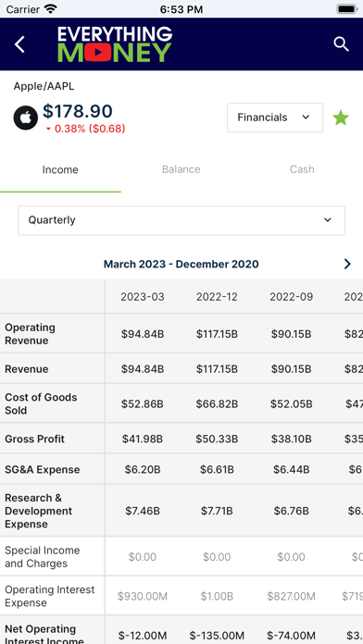Select the Income tab
This screenshot has width=363, height=644.
60,169
